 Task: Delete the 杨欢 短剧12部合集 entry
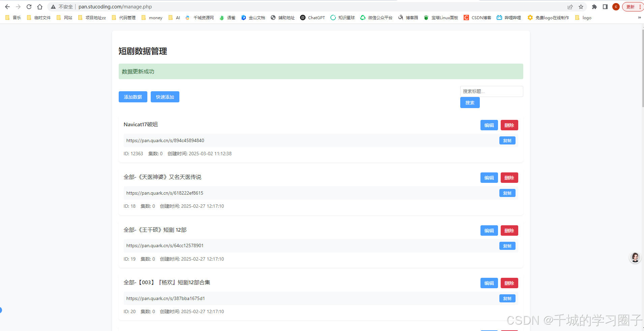tap(509, 283)
